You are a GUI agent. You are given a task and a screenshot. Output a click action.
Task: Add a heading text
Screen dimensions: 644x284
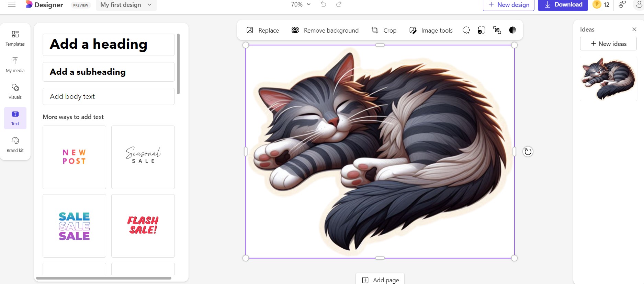[x=109, y=45]
